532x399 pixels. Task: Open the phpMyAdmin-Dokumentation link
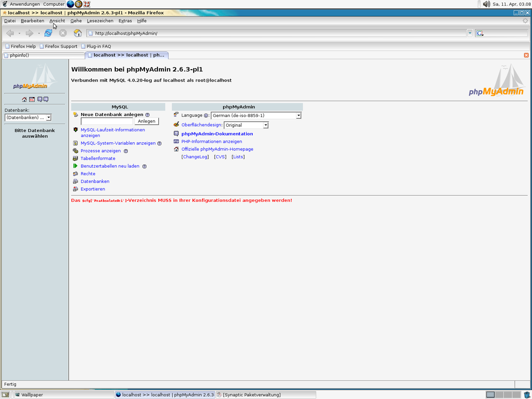click(x=217, y=133)
